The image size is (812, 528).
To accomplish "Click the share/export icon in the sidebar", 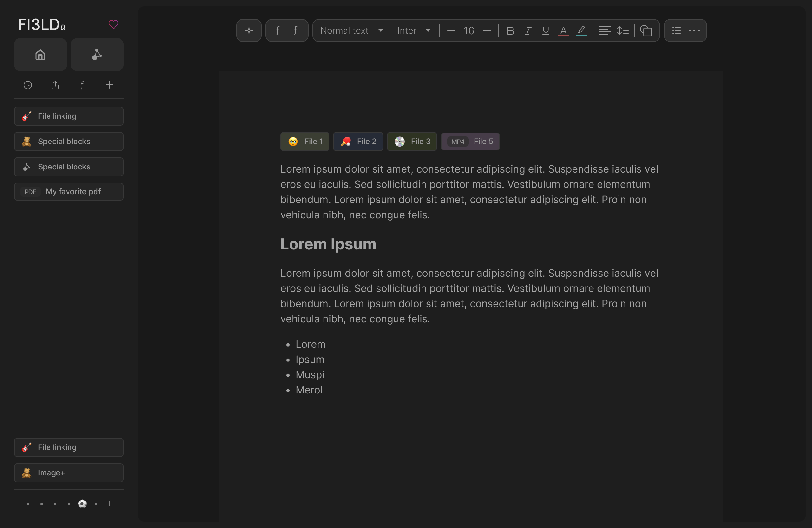I will (55, 85).
